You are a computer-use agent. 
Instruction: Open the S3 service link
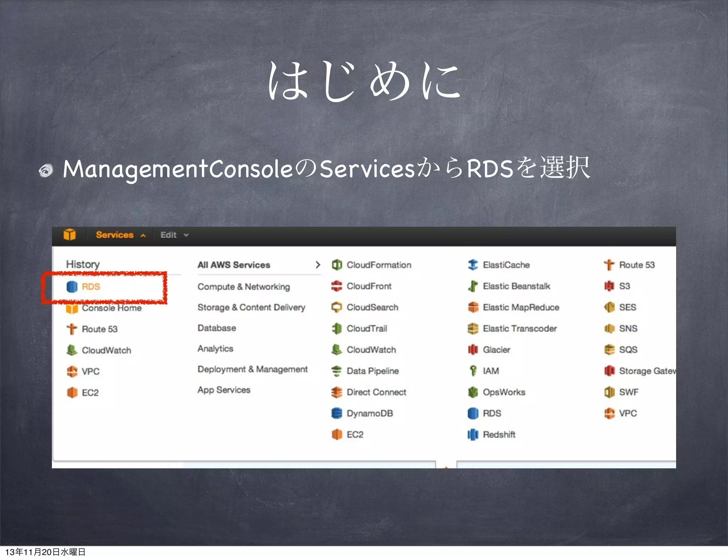(625, 286)
